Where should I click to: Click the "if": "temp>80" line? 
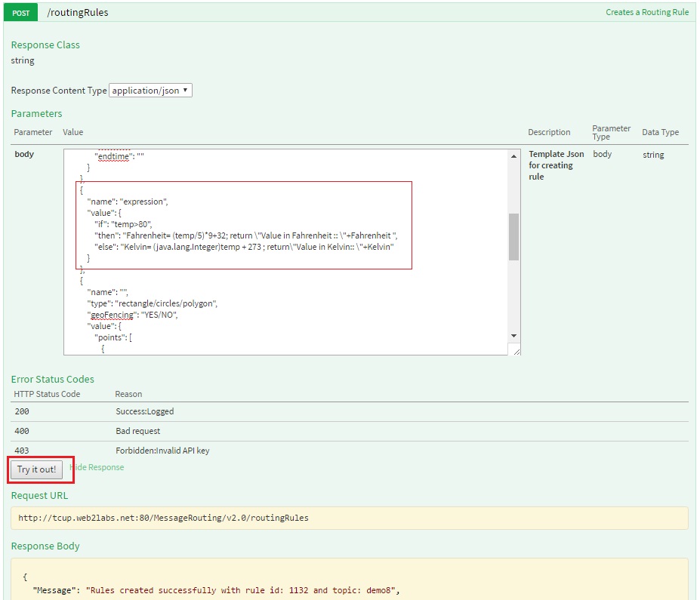click(123, 224)
